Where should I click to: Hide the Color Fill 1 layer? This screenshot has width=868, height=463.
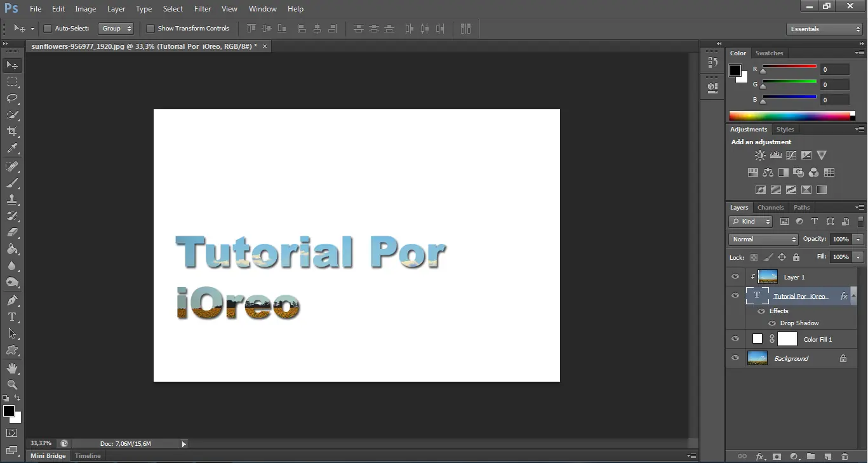tap(735, 339)
